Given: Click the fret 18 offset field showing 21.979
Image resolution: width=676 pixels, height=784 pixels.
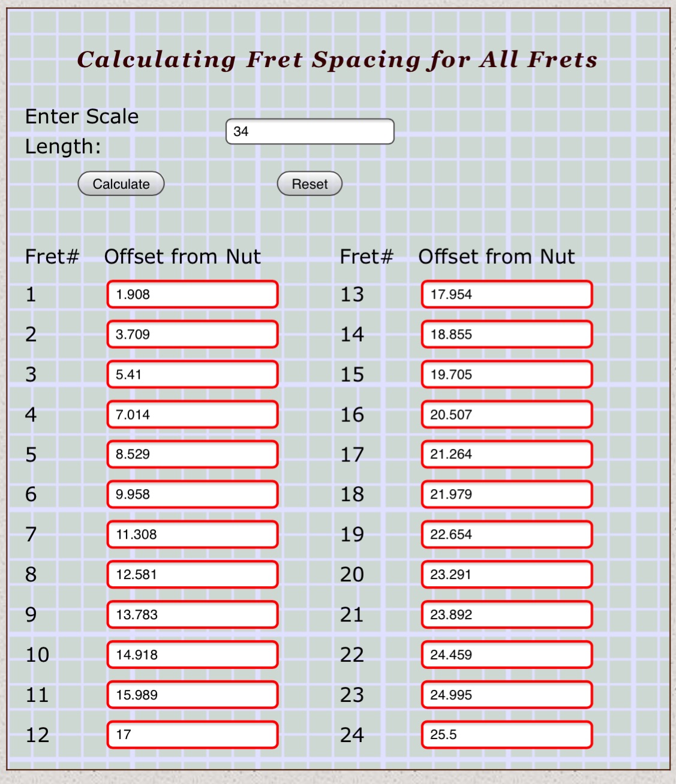Looking at the screenshot, I should pos(507,494).
